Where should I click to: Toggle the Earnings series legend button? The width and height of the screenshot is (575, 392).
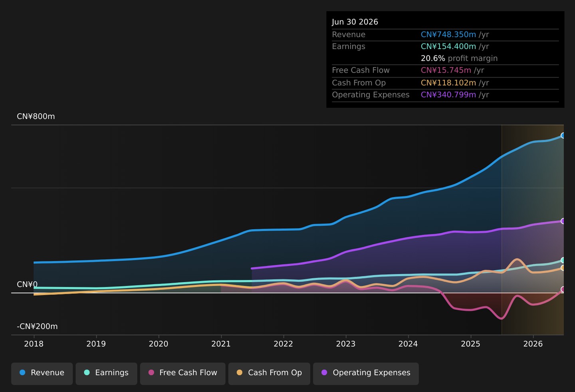106,374
